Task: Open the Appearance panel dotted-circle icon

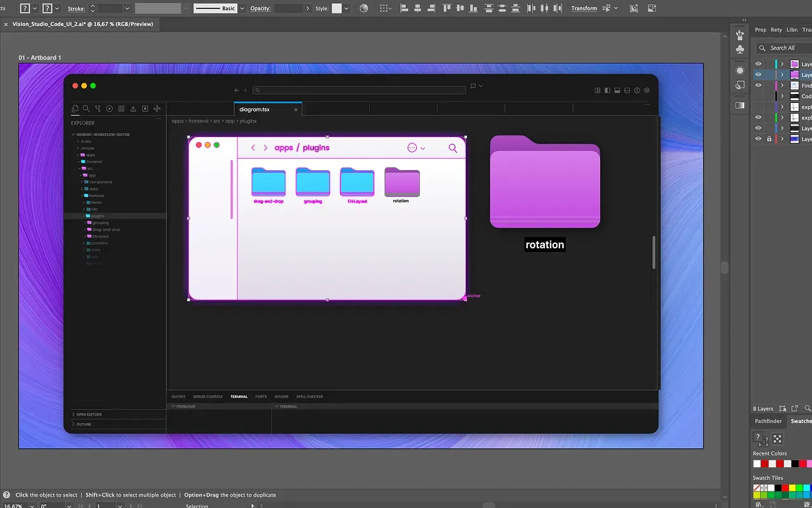Action: 740,70
